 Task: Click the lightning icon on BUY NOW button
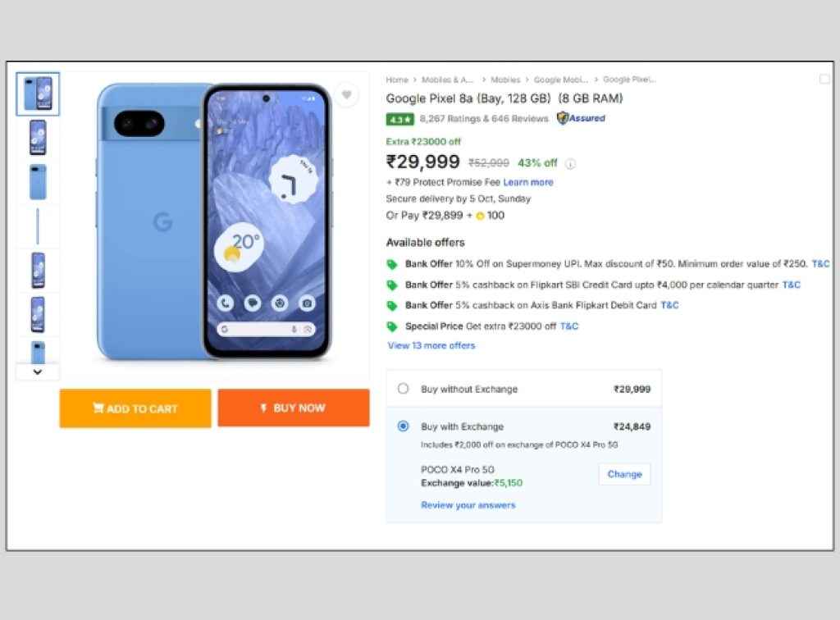[x=263, y=408]
